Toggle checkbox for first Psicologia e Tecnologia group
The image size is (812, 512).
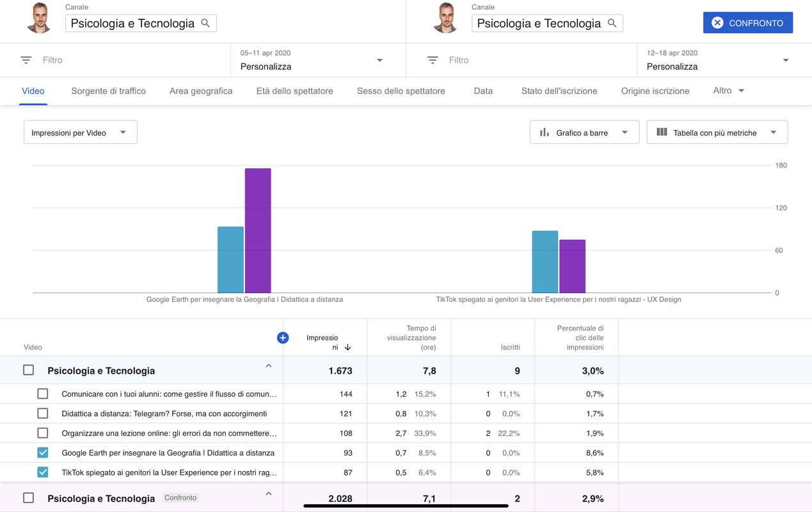pyautogui.click(x=29, y=370)
